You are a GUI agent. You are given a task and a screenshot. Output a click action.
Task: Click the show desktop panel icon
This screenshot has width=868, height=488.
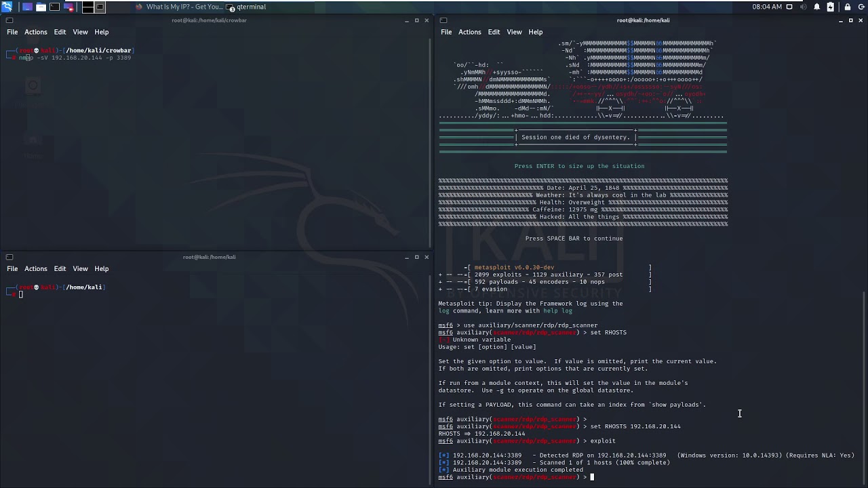[27, 7]
